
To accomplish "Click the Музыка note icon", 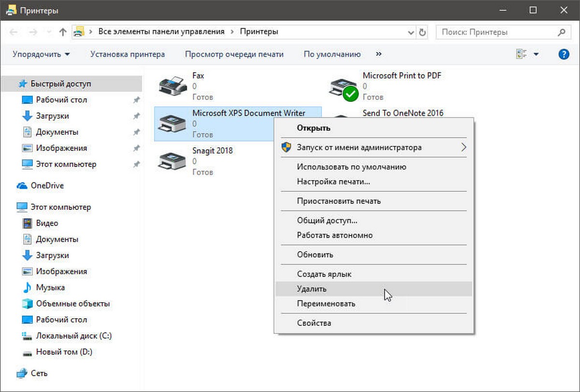I will (28, 287).
